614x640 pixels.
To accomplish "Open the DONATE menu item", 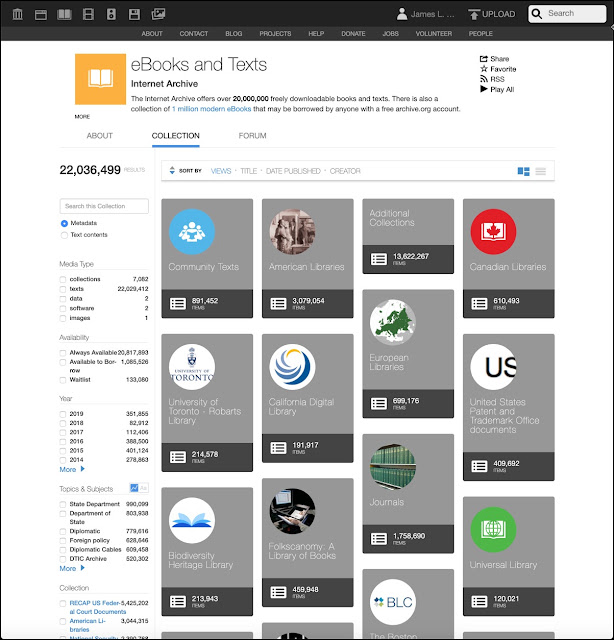I will tap(353, 33).
